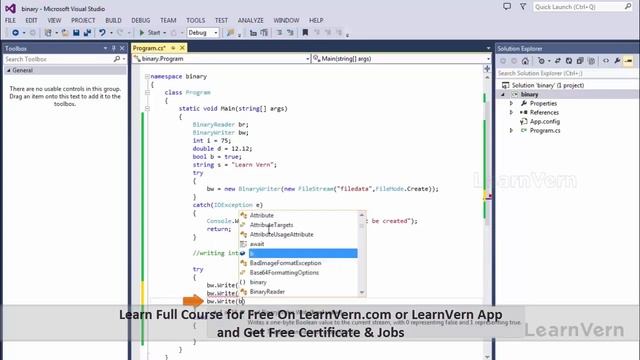The width and height of the screenshot is (640, 360).
Task: Click the Navigate Backward toolbar icon
Action: pyautogui.click(x=16, y=33)
